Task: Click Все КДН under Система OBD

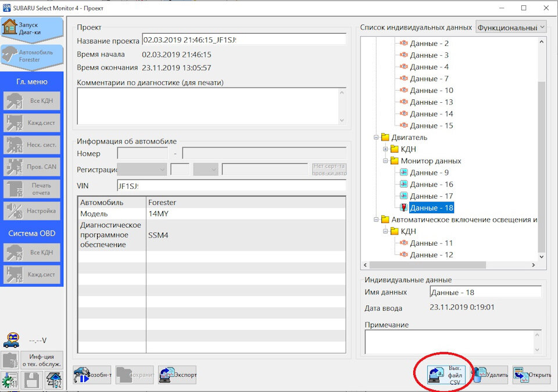Action: tap(31, 252)
